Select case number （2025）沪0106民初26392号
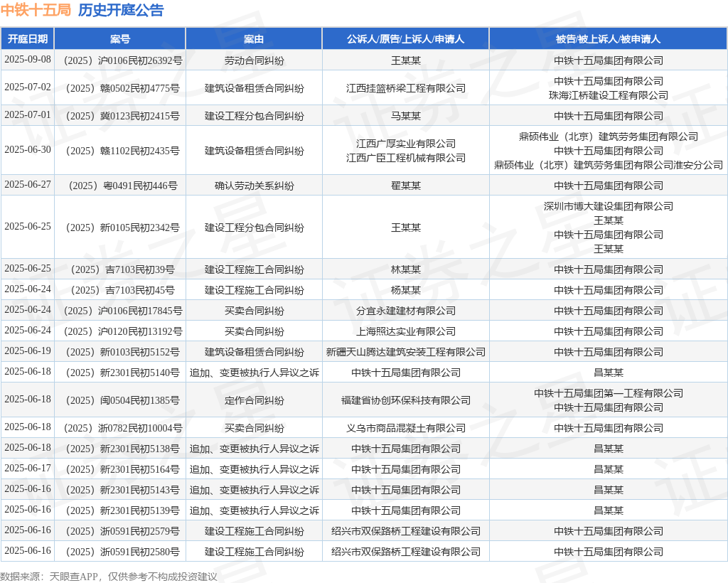 tap(122, 61)
